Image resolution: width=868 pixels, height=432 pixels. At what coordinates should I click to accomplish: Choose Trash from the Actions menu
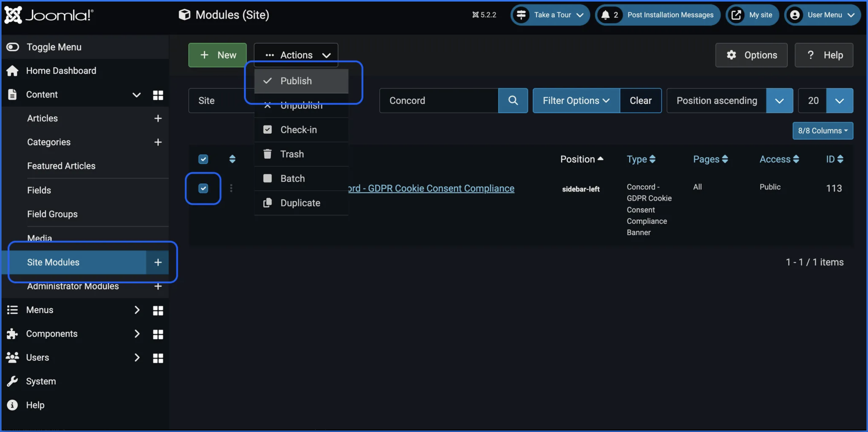301,154
